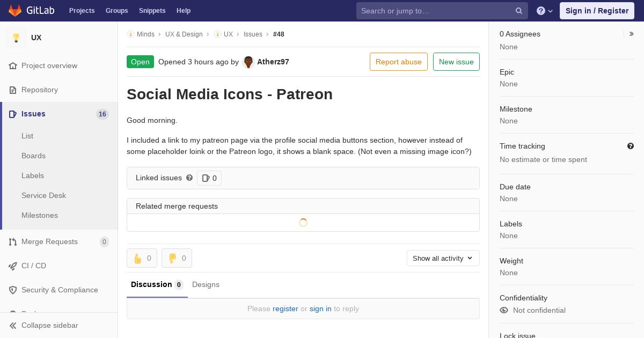Click the Project overview home icon
Image resolution: width=644 pixels, height=338 pixels.
tap(13, 65)
